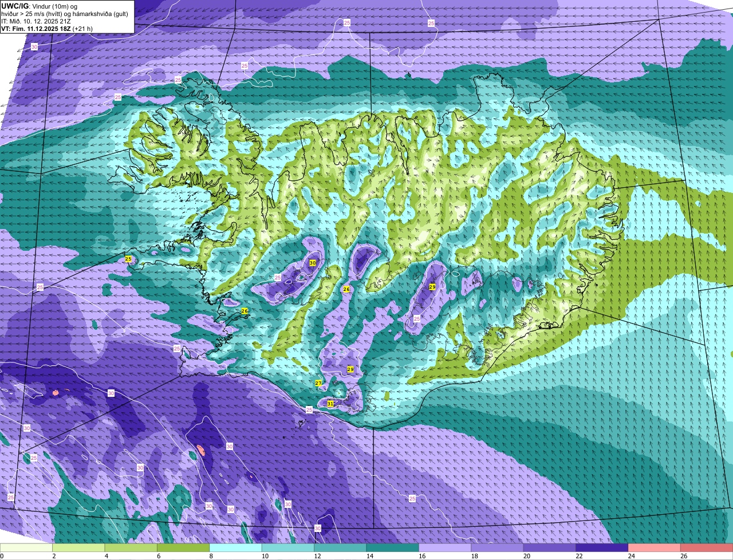The width and height of the screenshot is (733, 560).
Task: Click the legend tick label 2
Action: (54, 556)
